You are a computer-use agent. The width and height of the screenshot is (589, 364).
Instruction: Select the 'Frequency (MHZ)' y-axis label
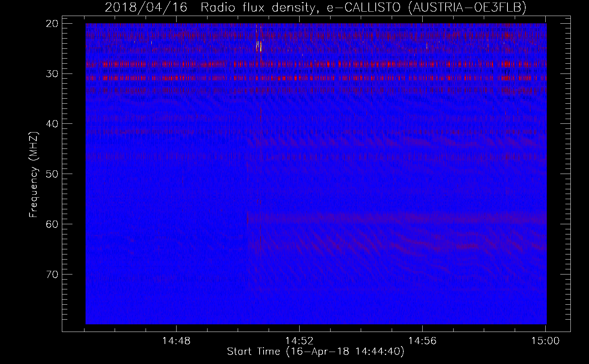pos(34,174)
